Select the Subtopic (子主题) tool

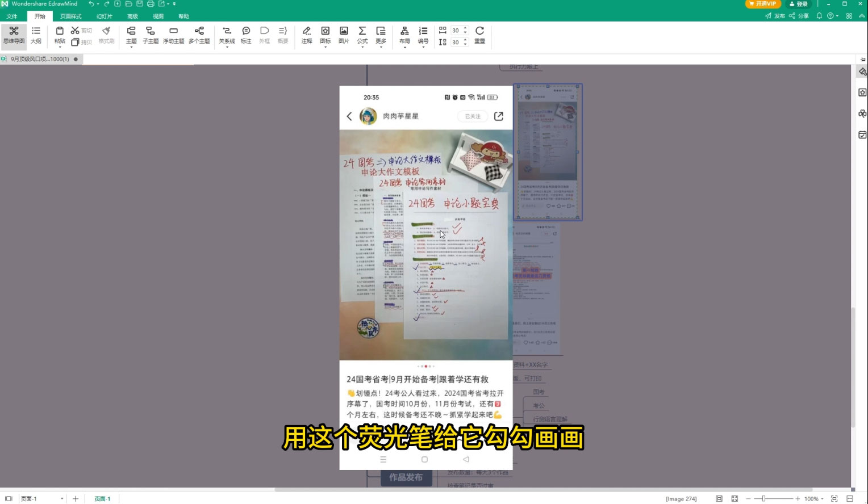(150, 36)
